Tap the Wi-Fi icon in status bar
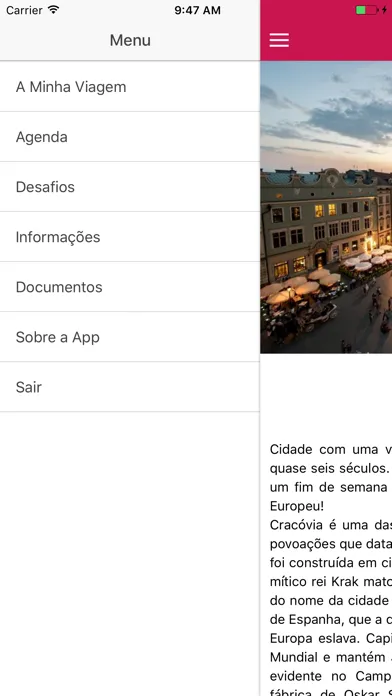 click(54, 10)
